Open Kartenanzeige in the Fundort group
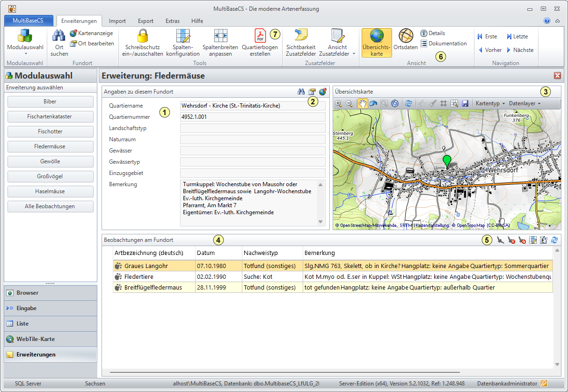The width and height of the screenshot is (568, 392). (x=91, y=33)
